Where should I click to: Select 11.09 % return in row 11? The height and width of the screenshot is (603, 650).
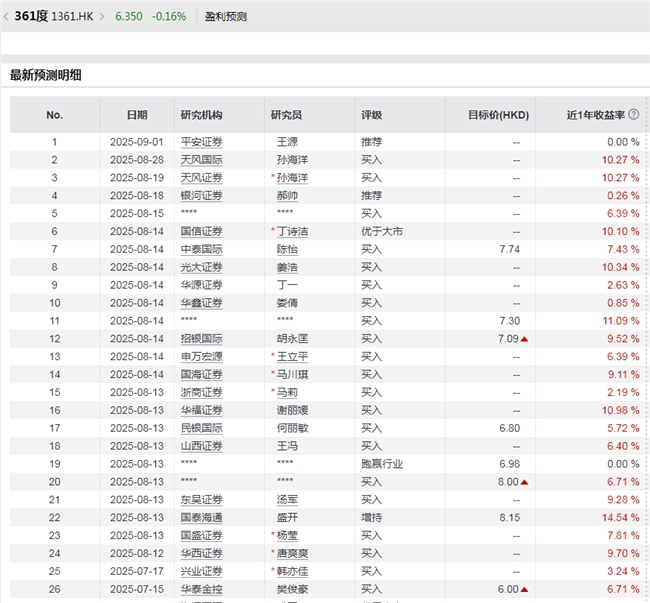[x=621, y=321]
